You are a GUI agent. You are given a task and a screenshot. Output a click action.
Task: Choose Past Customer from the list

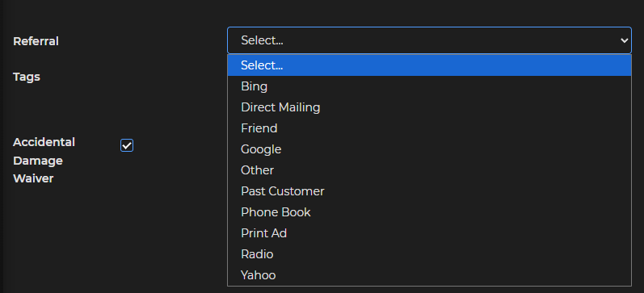[429, 191]
